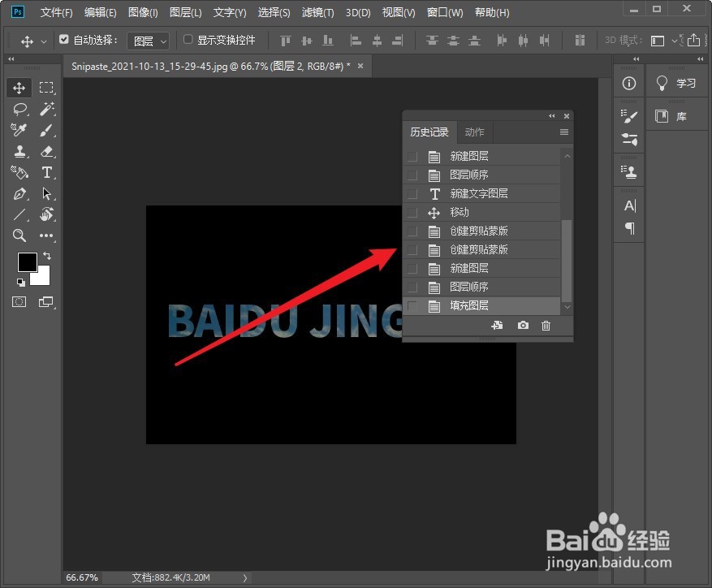Select the Rectangular Marquee tool
The width and height of the screenshot is (712, 588).
(x=45, y=87)
